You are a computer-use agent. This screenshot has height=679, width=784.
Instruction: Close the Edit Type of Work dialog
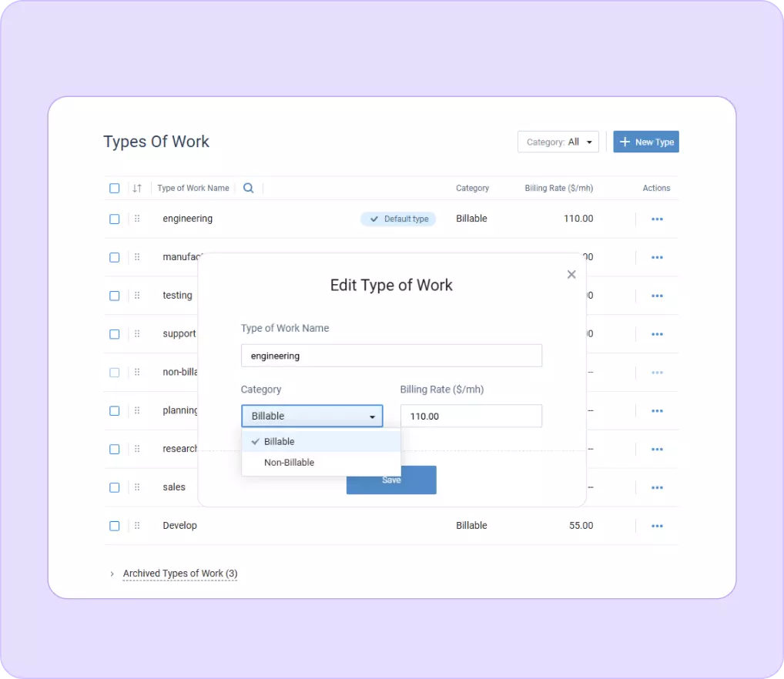(x=571, y=275)
